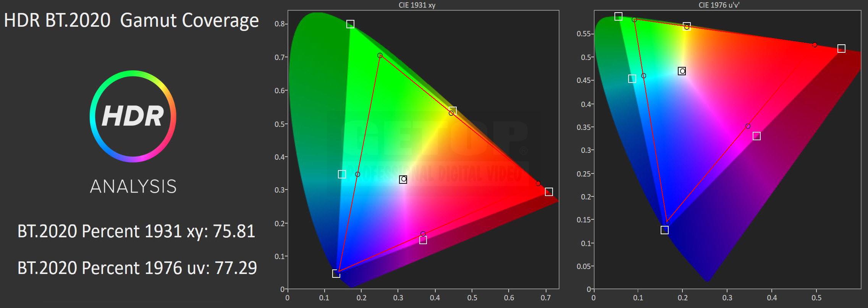This screenshot has width=868, height=308.
Task: Click yellow target square in CIE 1931 chart
Action: 453,111
